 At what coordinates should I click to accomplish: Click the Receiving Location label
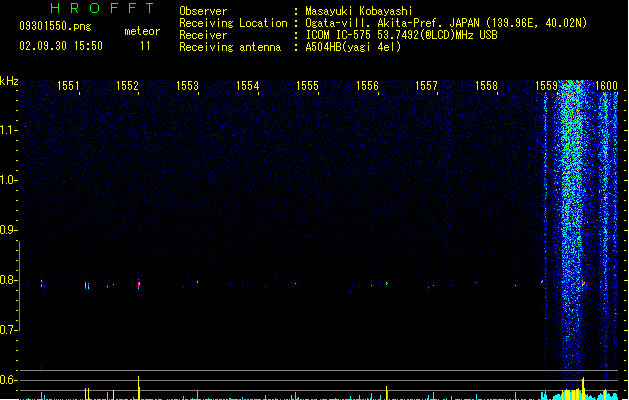(233, 23)
